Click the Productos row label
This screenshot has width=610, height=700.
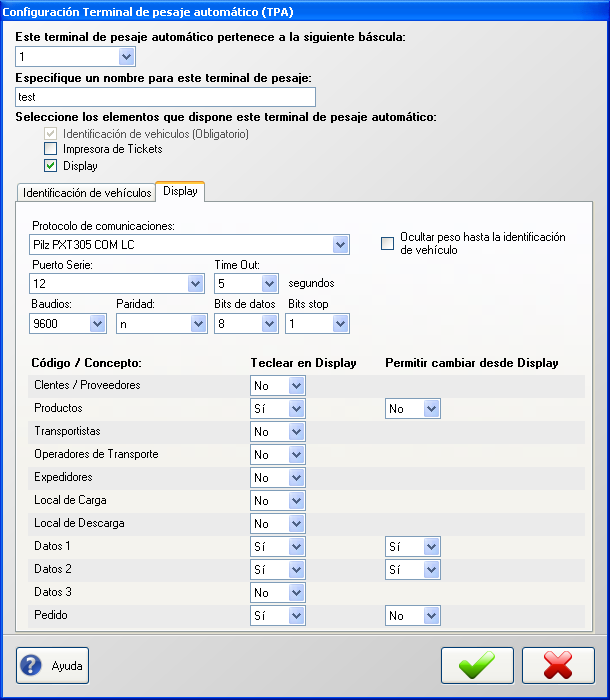[58, 408]
